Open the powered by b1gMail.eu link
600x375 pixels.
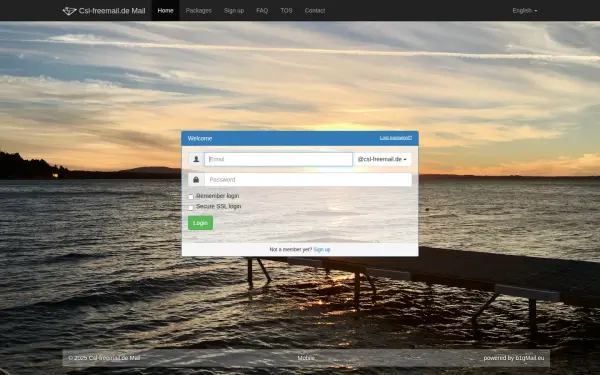pos(514,358)
